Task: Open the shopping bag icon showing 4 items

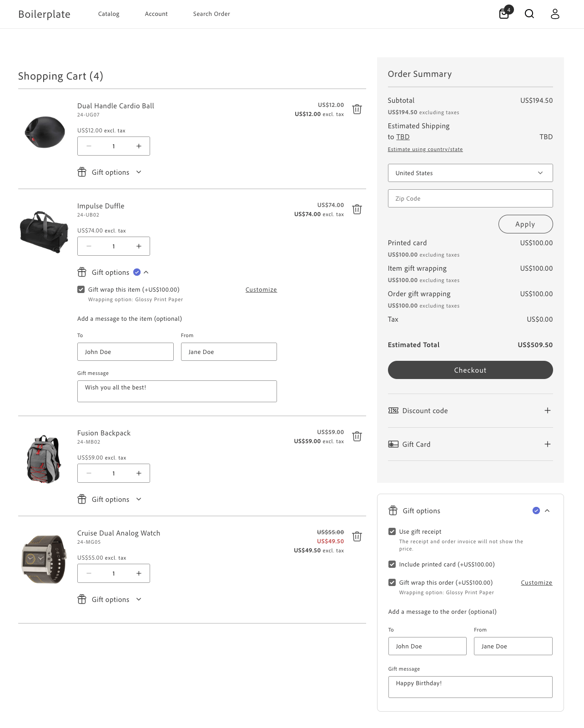Action: coord(503,14)
